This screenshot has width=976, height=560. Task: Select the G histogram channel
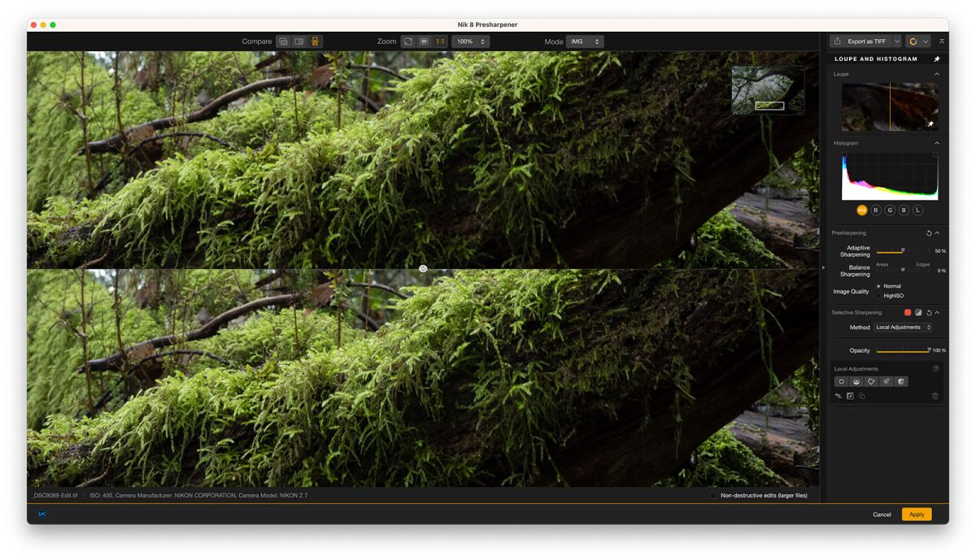(x=890, y=211)
